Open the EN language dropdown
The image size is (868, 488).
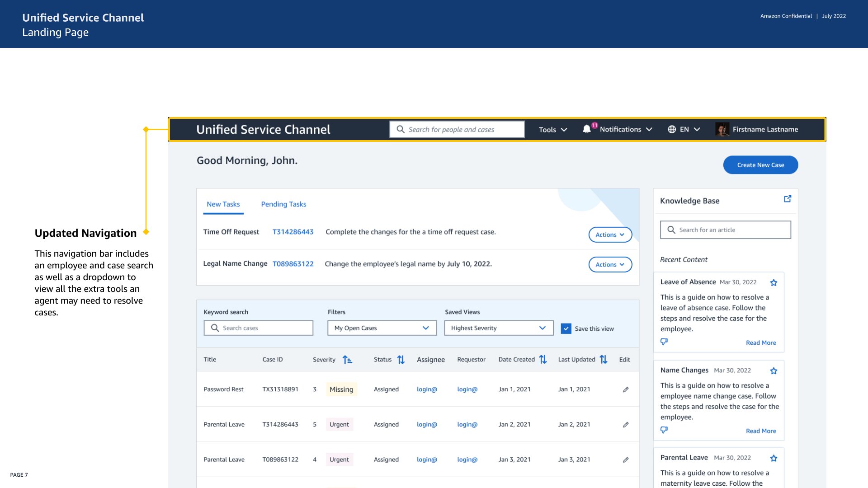(684, 130)
